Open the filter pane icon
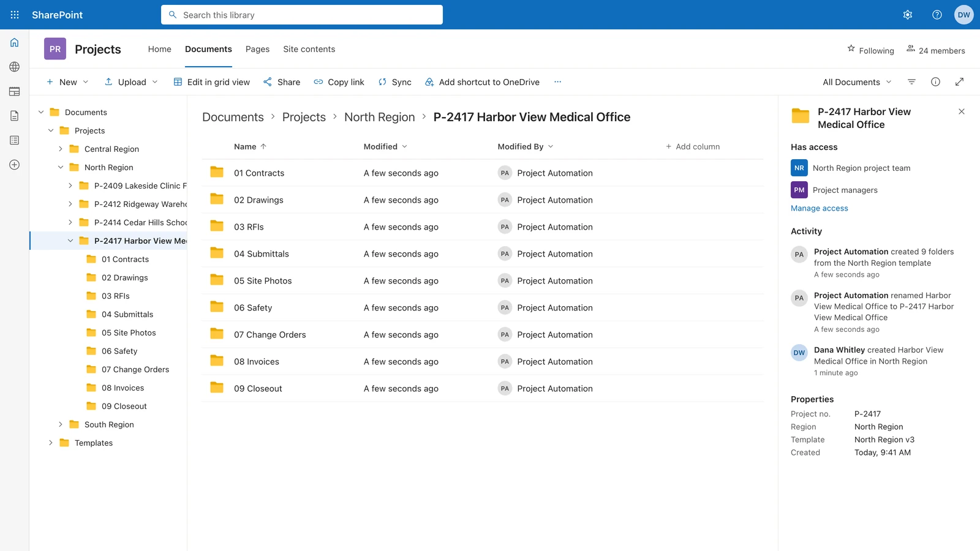The height and width of the screenshot is (551, 980). tap(911, 82)
